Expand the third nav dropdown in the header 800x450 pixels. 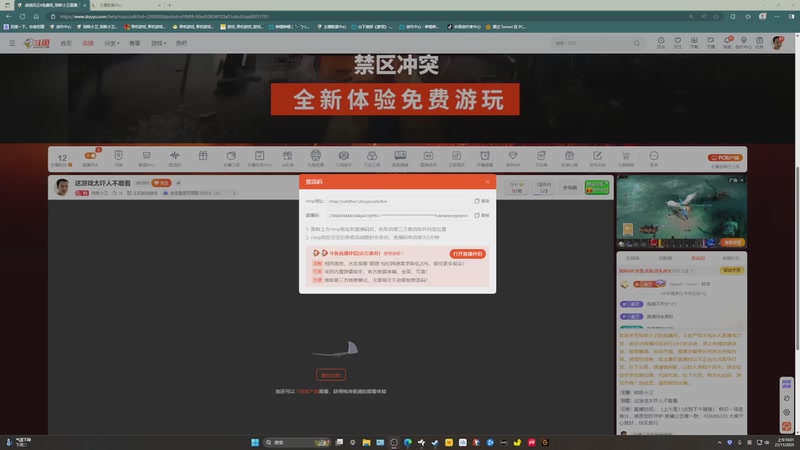[x=112, y=43]
